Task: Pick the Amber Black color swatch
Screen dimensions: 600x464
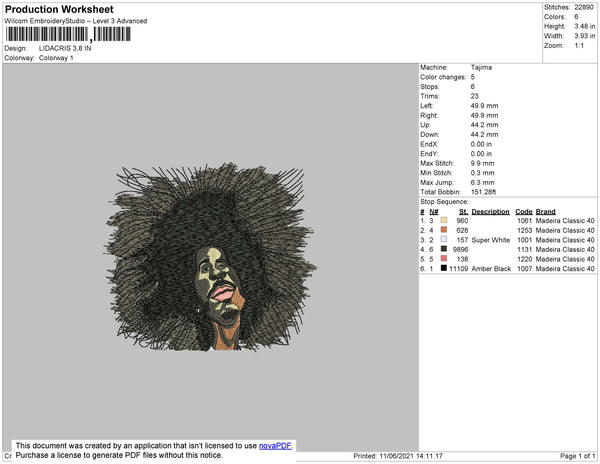Action: pyautogui.click(x=443, y=268)
